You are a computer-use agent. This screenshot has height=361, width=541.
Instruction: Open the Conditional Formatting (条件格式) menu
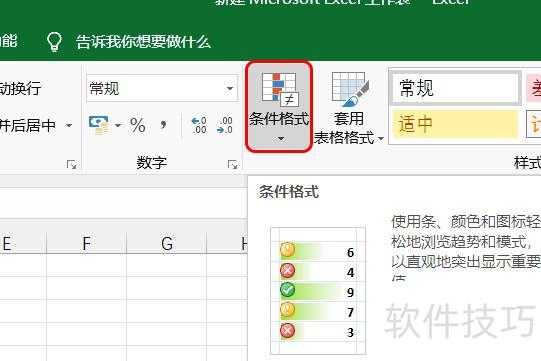(279, 106)
